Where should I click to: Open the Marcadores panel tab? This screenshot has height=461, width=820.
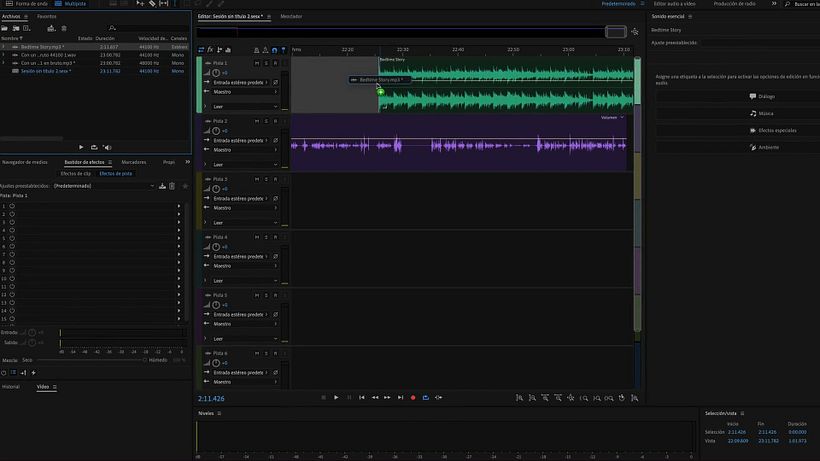coord(134,162)
